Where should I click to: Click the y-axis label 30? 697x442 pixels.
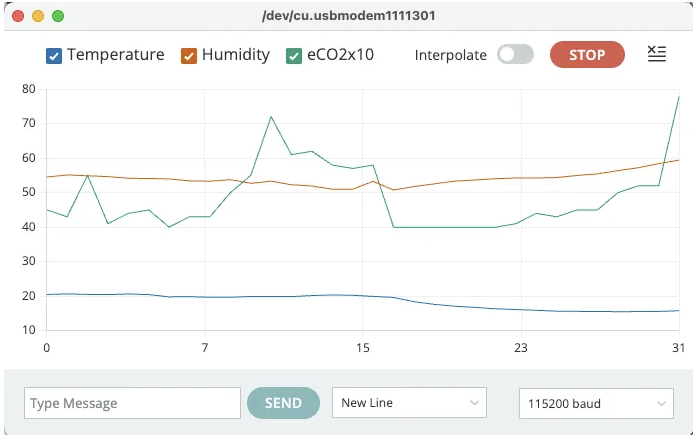tap(29, 261)
